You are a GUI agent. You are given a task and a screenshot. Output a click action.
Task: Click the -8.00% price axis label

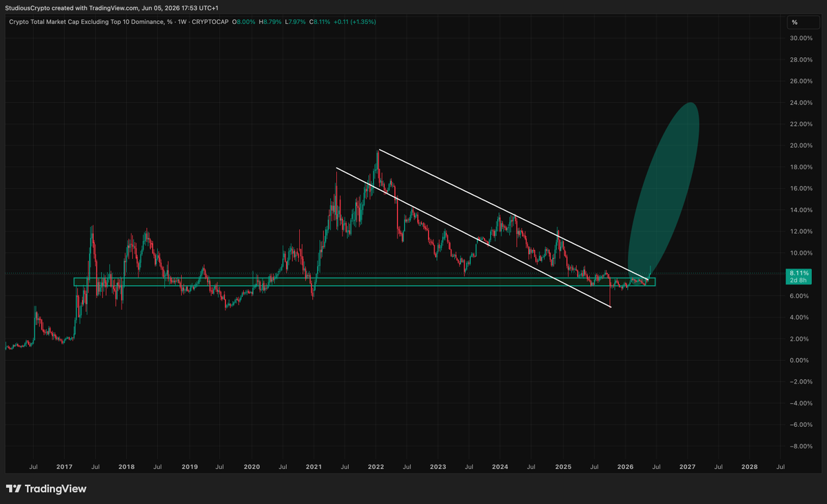coord(801,446)
